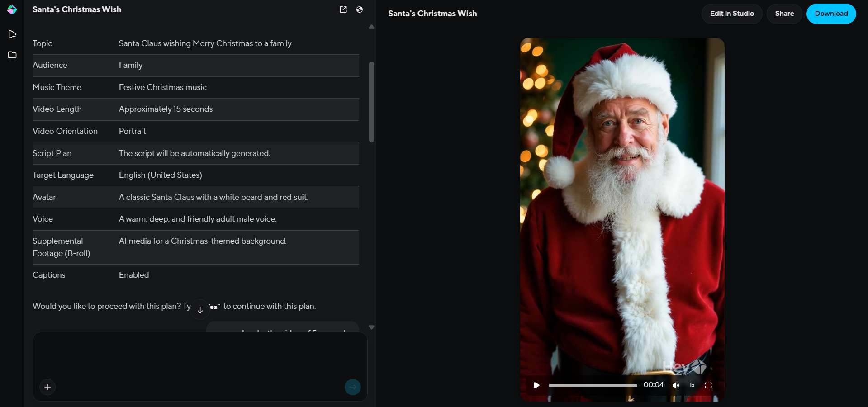Send the chat message with the arrow
868x407 pixels.
pyautogui.click(x=353, y=387)
